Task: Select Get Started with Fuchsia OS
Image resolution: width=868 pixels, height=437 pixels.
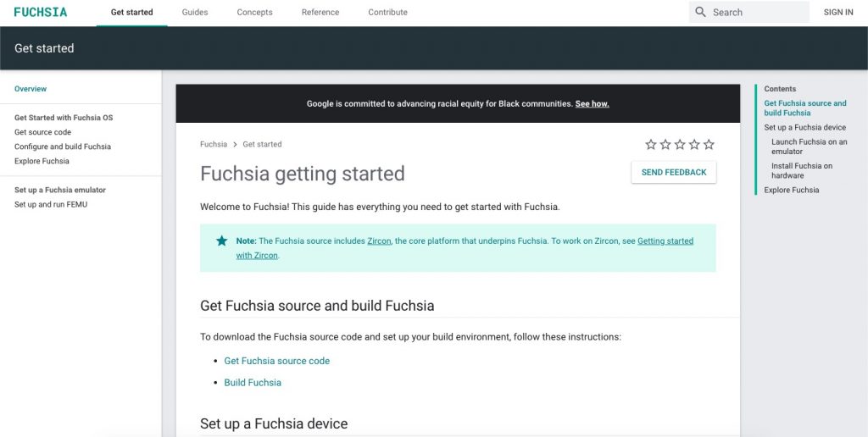Action: (64, 118)
